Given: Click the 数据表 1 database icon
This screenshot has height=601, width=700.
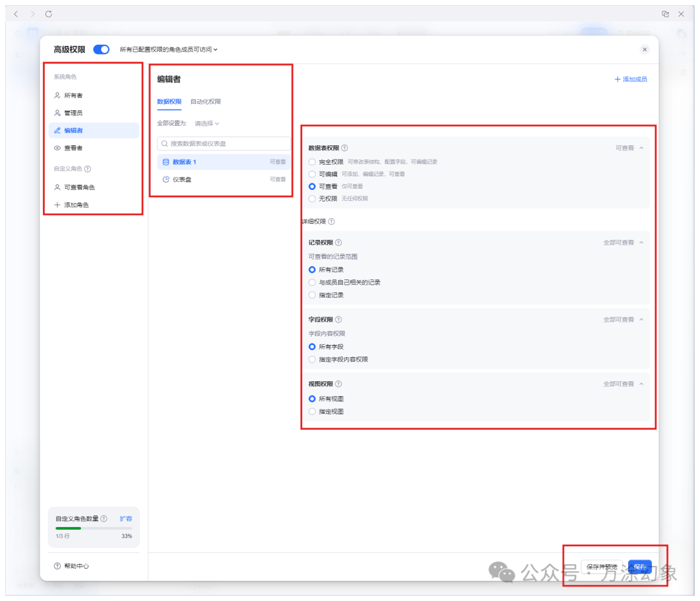Looking at the screenshot, I should point(166,161).
